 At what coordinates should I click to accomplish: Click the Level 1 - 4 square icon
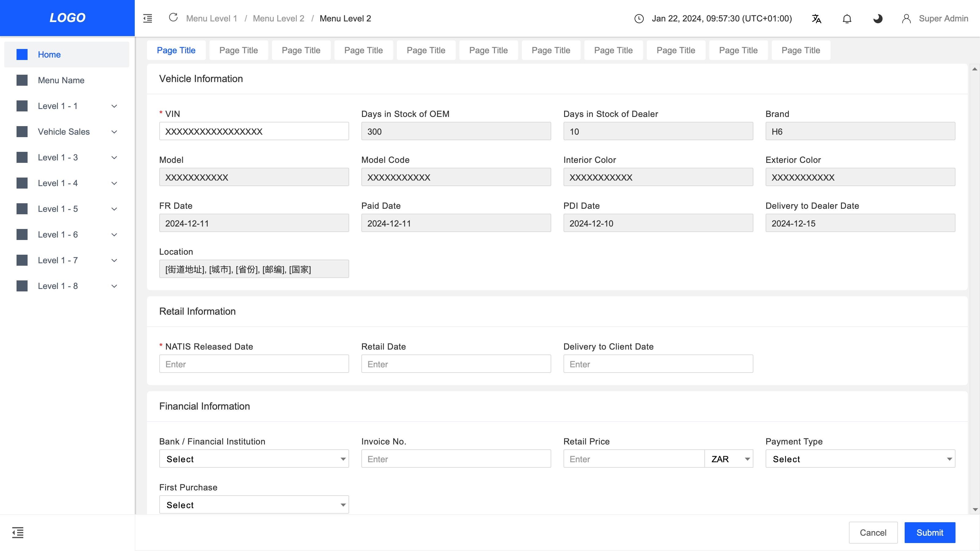tap(22, 183)
